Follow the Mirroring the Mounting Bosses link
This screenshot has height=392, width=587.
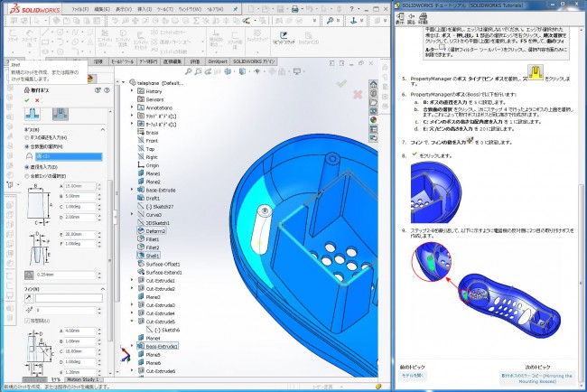(536, 378)
